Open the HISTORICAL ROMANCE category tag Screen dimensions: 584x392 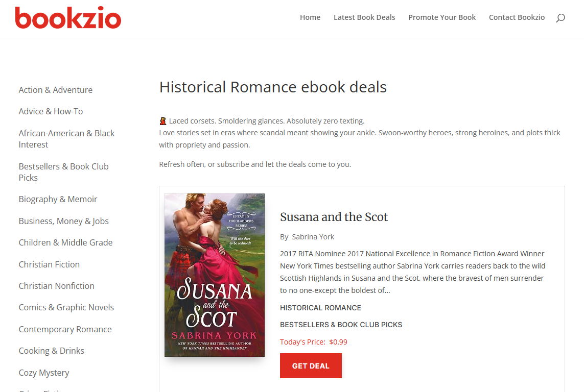(320, 307)
